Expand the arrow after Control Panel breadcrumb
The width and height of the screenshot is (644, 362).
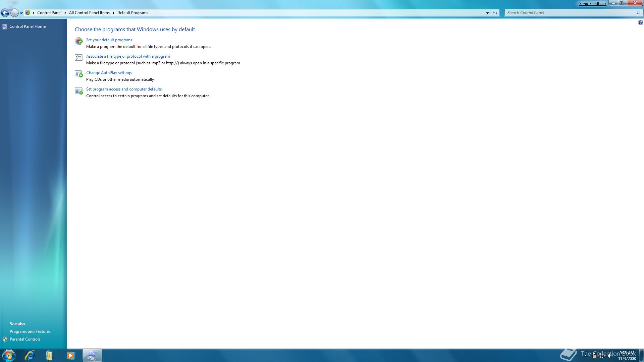coord(65,13)
